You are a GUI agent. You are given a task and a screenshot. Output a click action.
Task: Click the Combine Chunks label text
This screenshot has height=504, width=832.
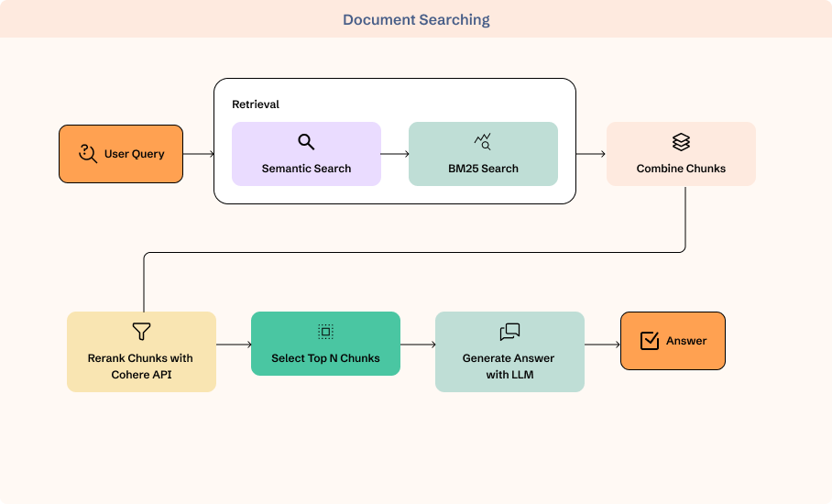(681, 169)
